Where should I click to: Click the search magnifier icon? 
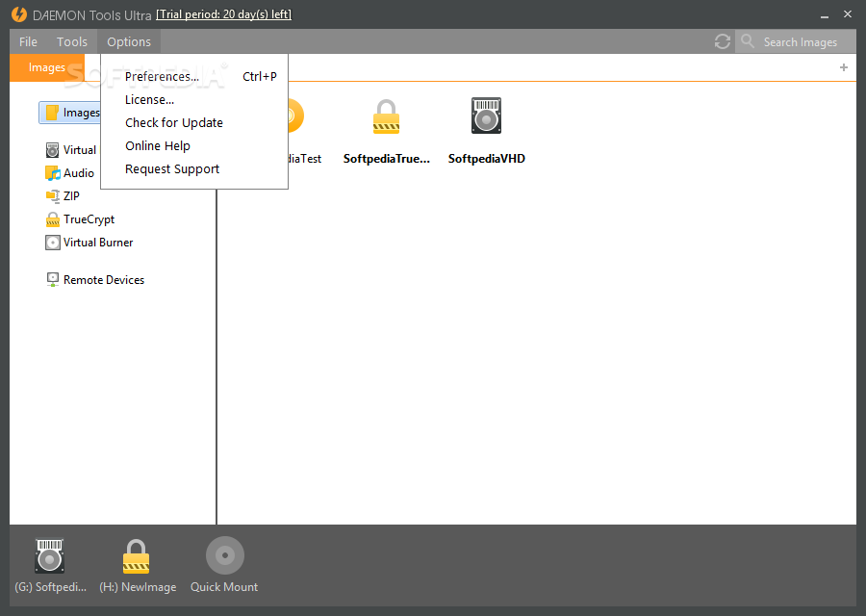748,41
